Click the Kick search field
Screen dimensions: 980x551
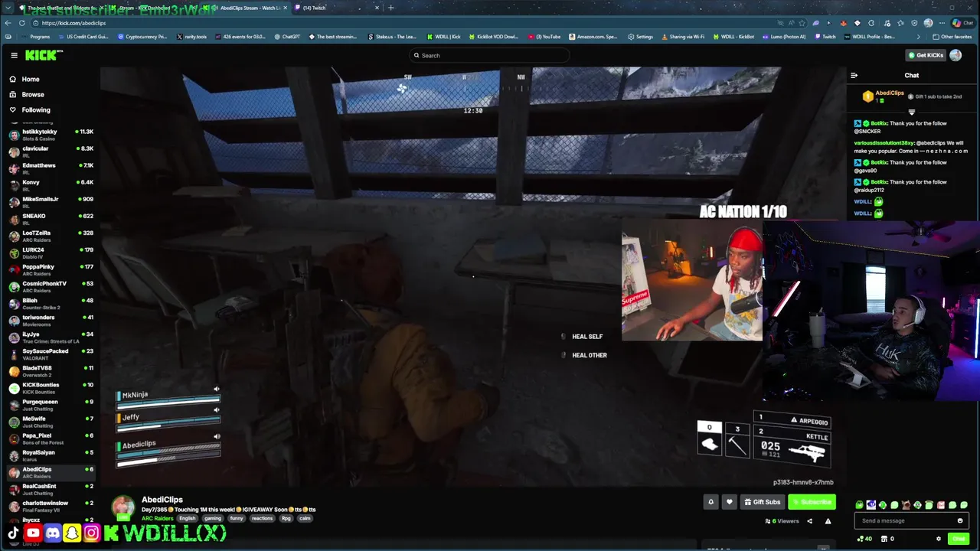[x=490, y=55]
